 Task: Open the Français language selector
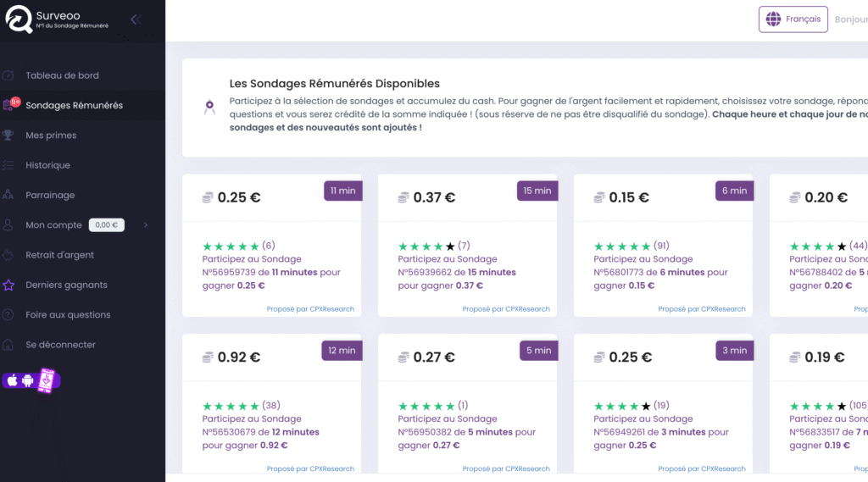click(793, 19)
